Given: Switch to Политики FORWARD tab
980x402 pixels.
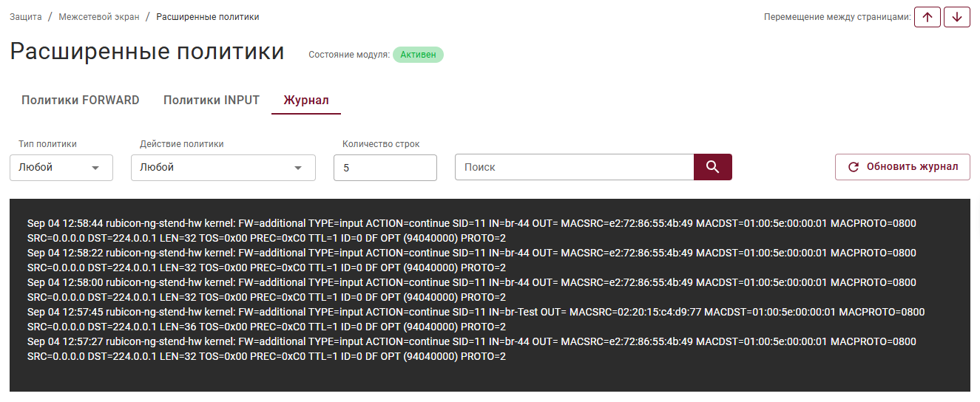Looking at the screenshot, I should [81, 100].
